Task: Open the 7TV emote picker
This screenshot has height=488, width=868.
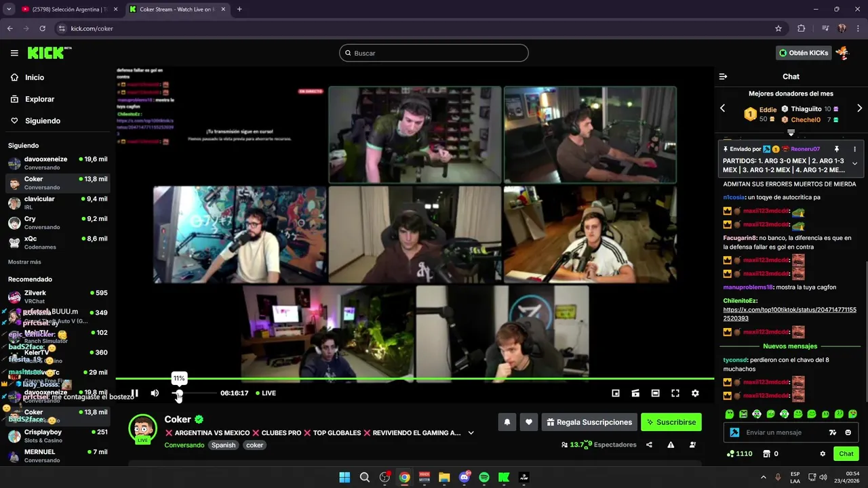Action: click(833, 432)
